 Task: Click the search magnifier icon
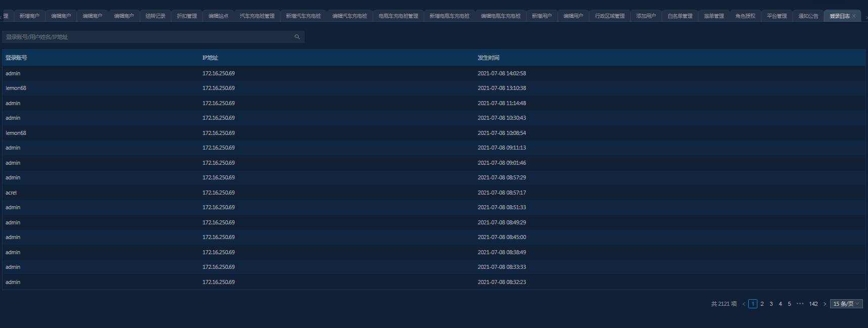click(297, 37)
